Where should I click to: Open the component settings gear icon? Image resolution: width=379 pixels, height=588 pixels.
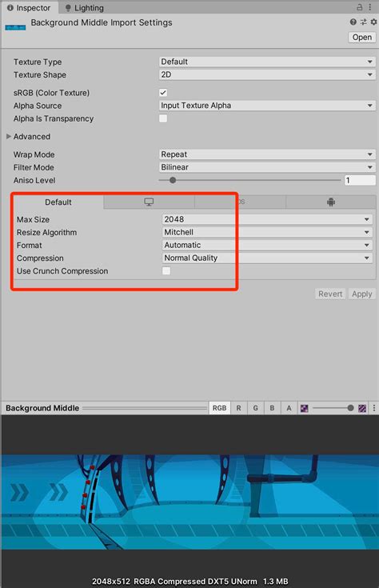point(373,22)
